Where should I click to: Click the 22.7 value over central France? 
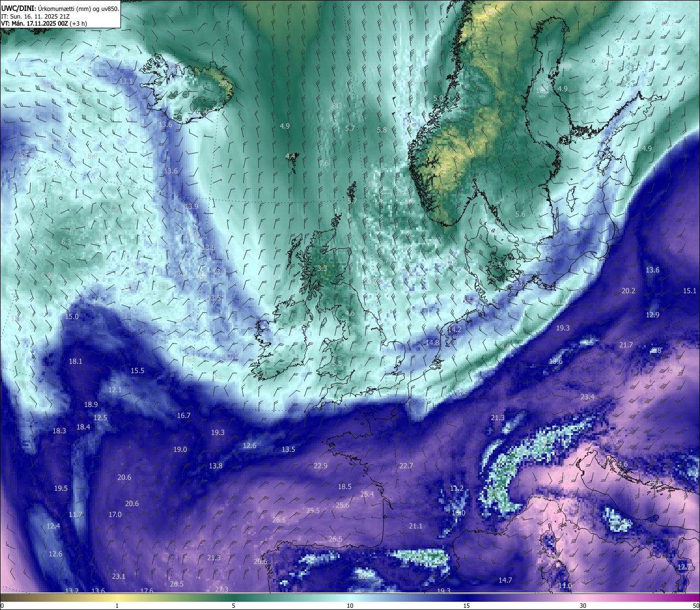coord(406,466)
